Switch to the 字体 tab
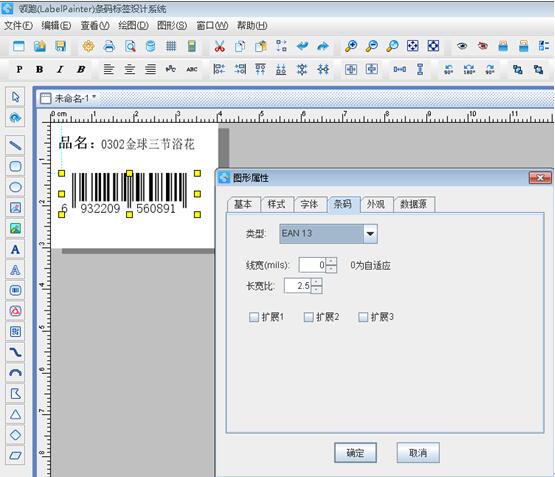Screen dimensions: 555x477 [x=310, y=204]
